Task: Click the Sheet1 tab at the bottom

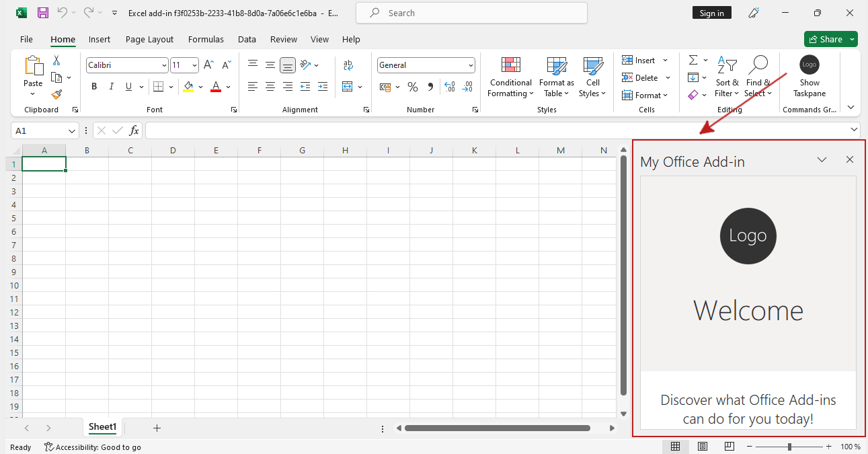Action: point(102,426)
